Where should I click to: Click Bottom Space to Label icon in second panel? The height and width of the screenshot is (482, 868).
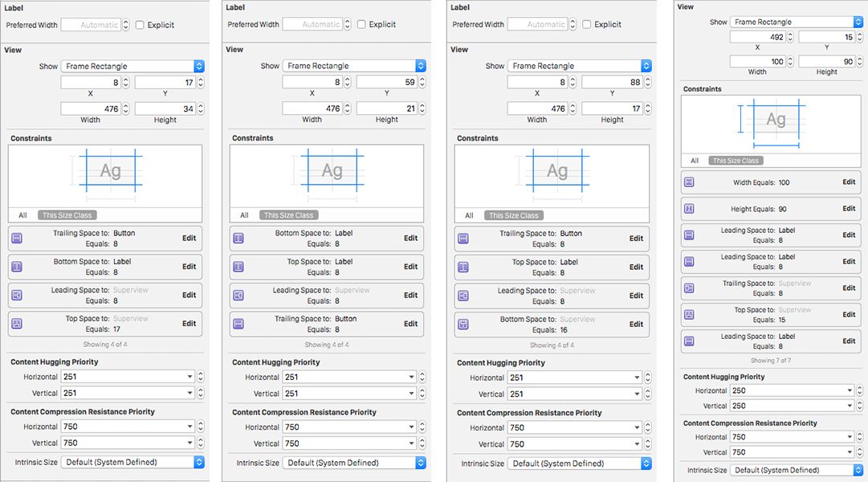pyautogui.click(x=238, y=239)
